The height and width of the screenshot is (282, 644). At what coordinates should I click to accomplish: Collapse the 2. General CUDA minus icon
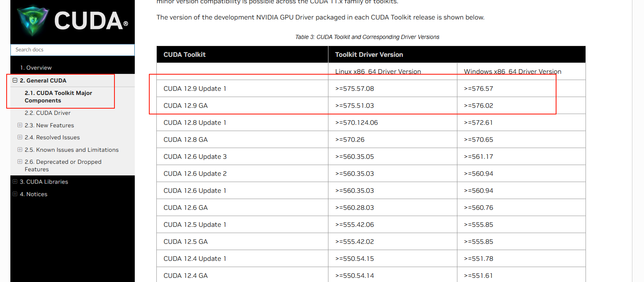(15, 80)
